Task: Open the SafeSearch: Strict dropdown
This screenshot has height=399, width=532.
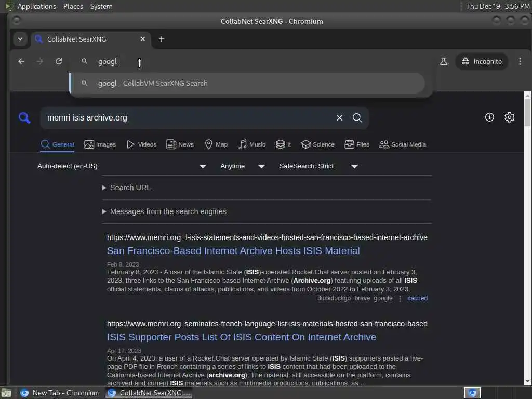Action: (x=318, y=166)
